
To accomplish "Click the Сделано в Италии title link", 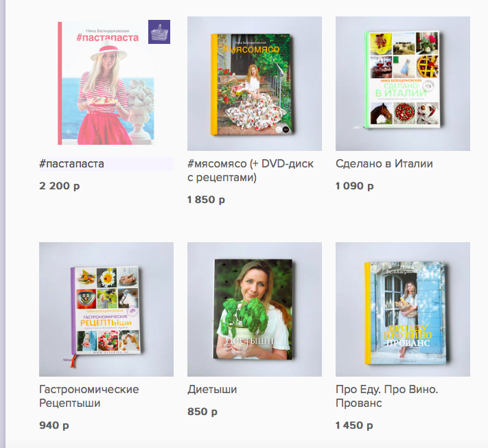I will click(x=384, y=164).
